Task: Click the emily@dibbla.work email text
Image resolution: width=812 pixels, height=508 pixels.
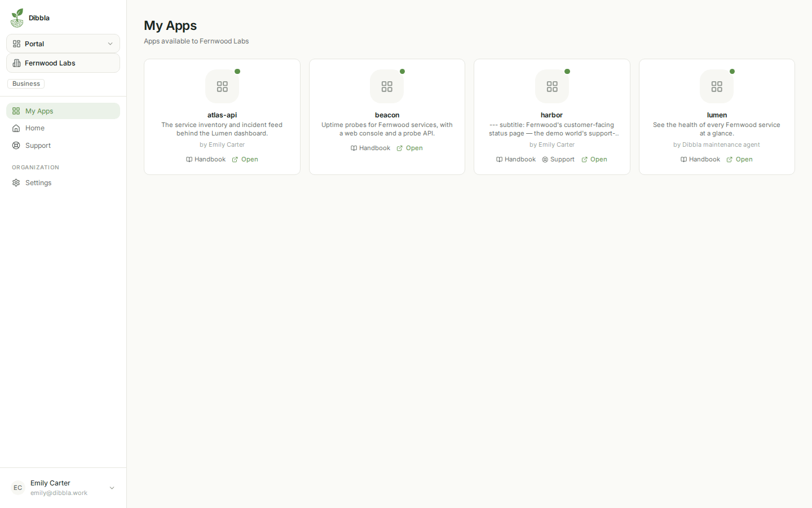Action: click(59, 493)
